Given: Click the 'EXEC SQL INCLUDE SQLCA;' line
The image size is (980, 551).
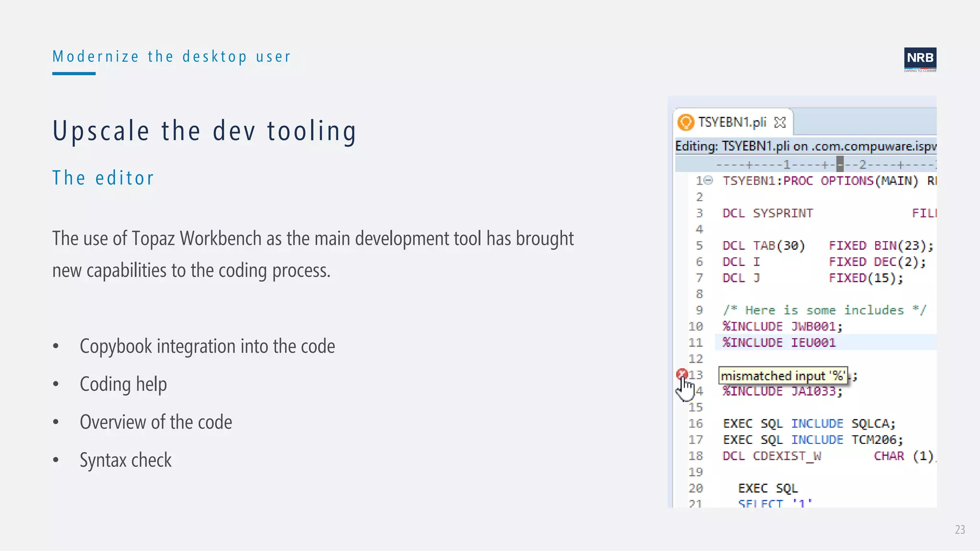Looking at the screenshot, I should (x=809, y=423).
